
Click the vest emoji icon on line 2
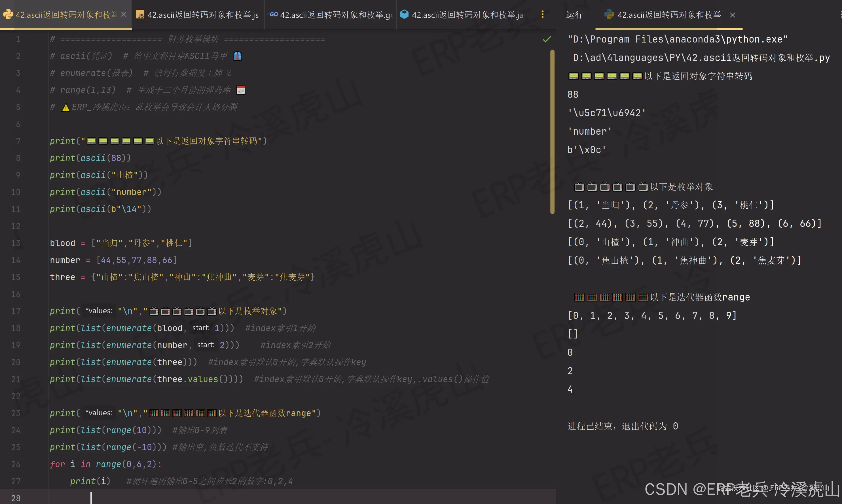pos(237,56)
